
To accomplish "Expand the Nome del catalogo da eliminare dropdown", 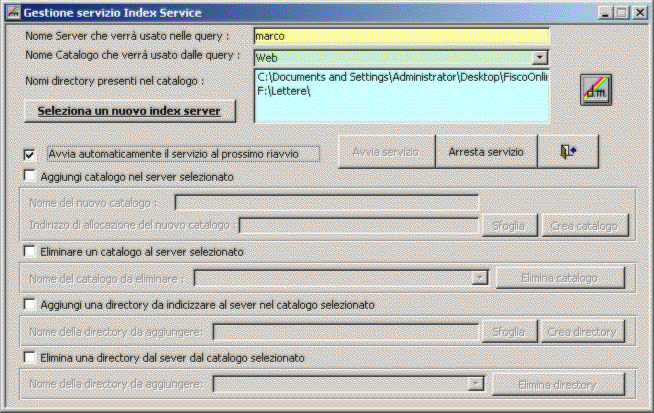I will pyautogui.click(x=480, y=277).
